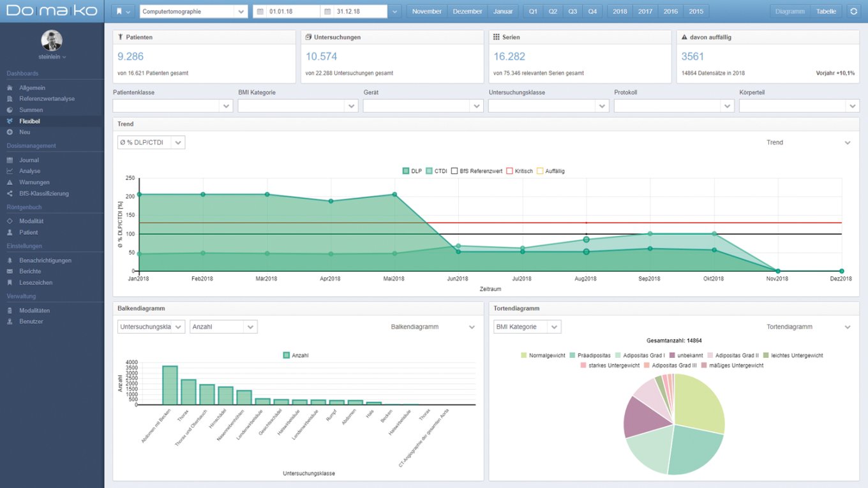Click the end date calendar icon
Image resolution: width=868 pixels, height=488 pixels.
pos(327,11)
